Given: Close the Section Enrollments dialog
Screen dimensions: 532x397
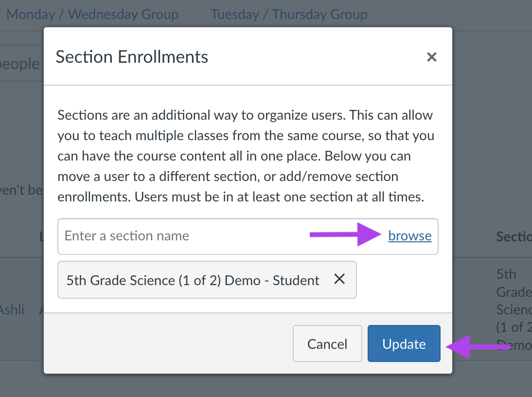Looking at the screenshot, I should 431,57.
